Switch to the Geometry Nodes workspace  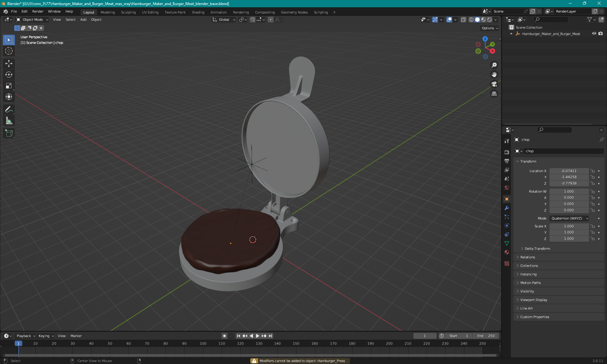pos(294,12)
